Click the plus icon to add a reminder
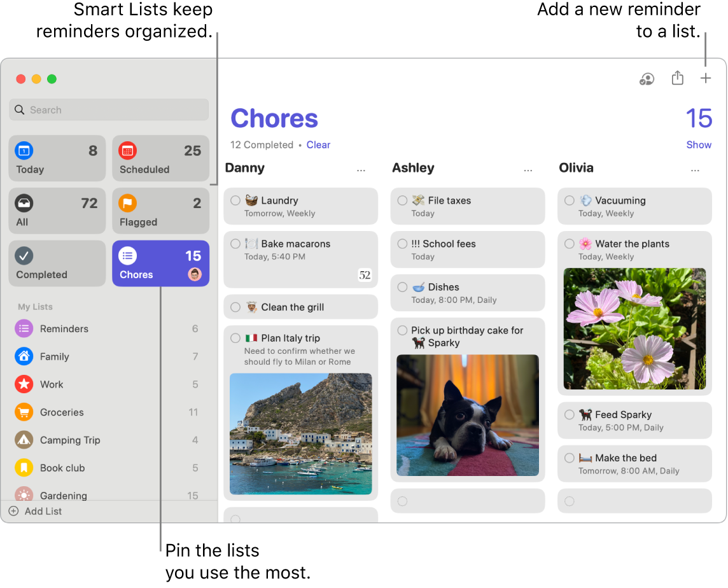The width and height of the screenshot is (728, 588). 706,78
